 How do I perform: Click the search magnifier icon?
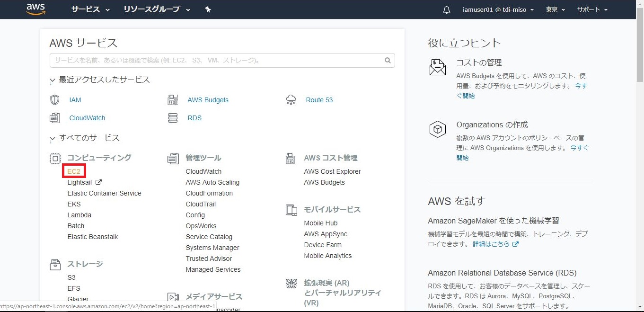(388, 61)
